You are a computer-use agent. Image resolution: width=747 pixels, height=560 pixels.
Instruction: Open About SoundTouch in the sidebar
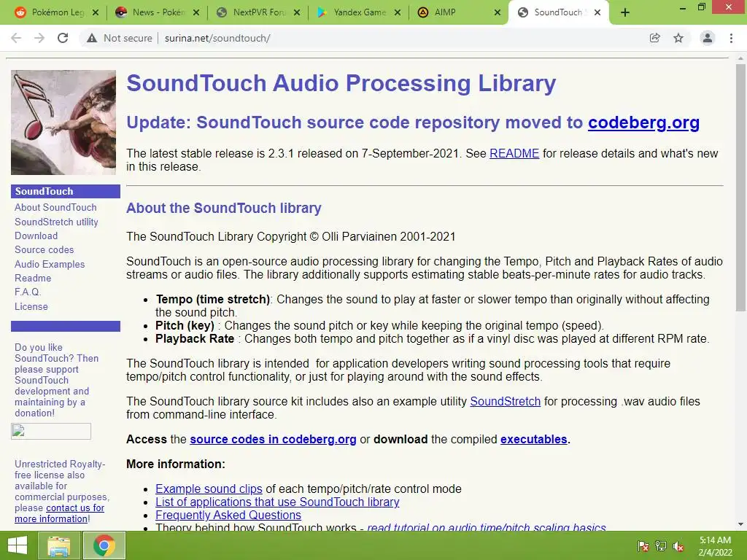click(x=55, y=208)
